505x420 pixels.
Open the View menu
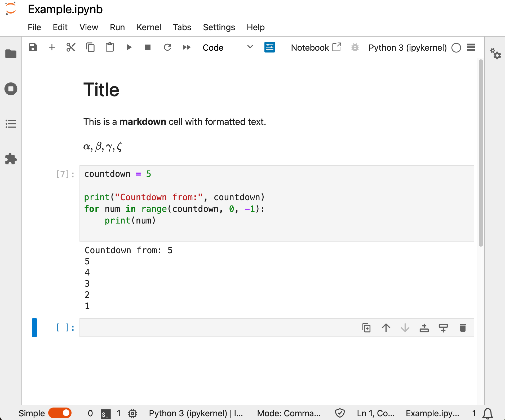(89, 27)
